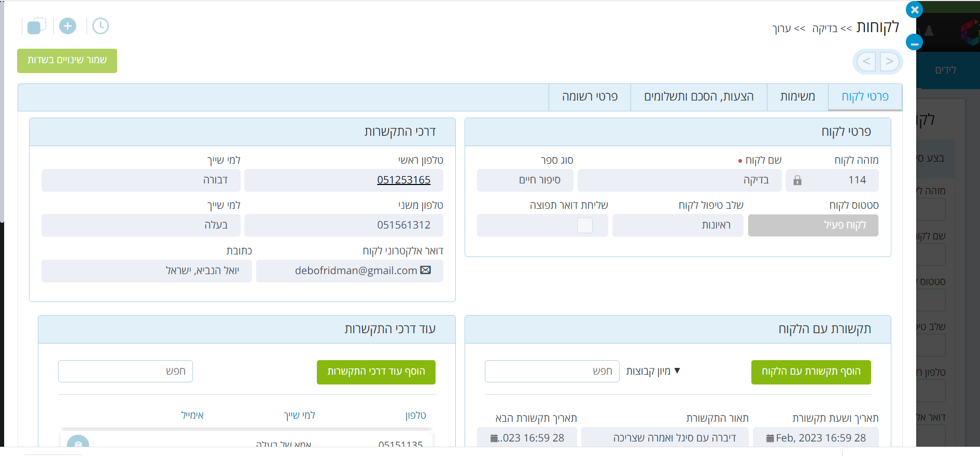
Task: Click calendar icon in תאריך ושעת תקשורת field
Action: click(770, 438)
